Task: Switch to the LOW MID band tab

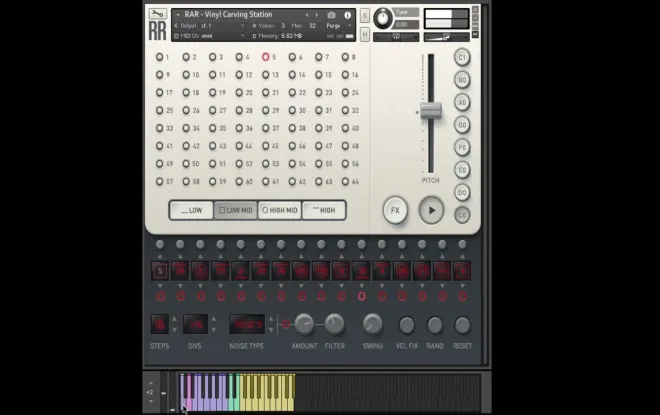Action: point(236,210)
